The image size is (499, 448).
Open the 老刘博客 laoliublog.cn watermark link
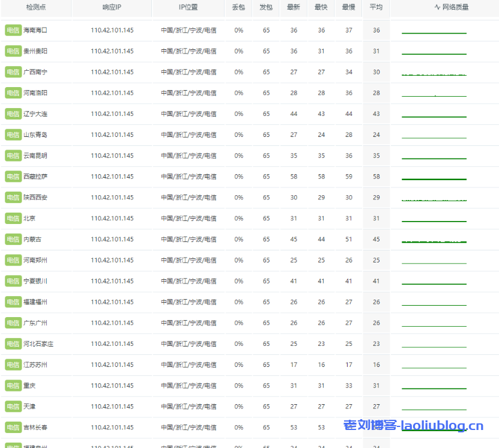click(413, 426)
